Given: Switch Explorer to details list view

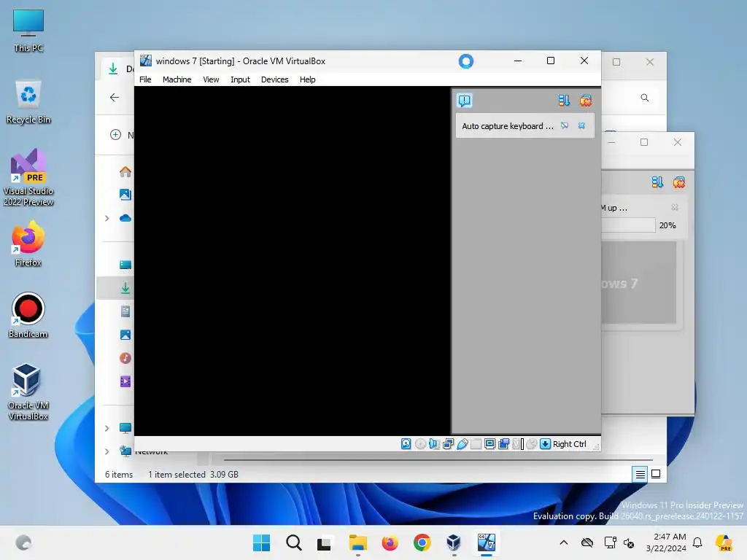Looking at the screenshot, I should 640,474.
